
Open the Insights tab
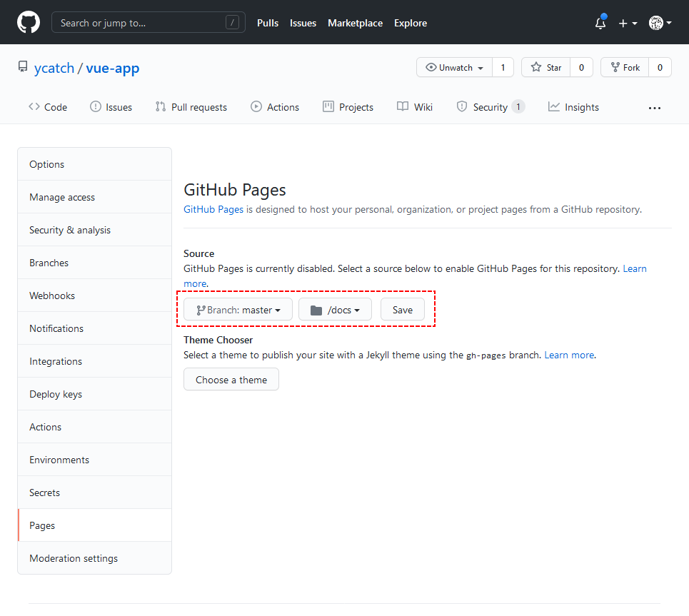573,107
